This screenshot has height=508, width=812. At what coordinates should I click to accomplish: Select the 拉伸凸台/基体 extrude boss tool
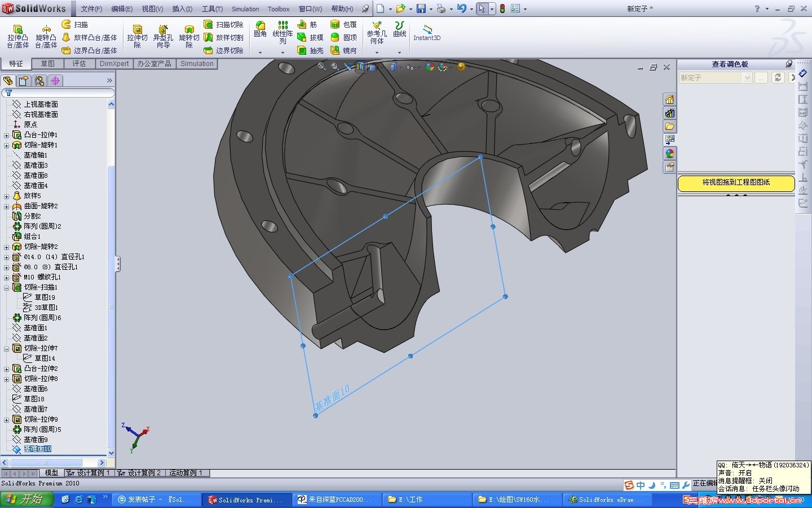(17, 37)
